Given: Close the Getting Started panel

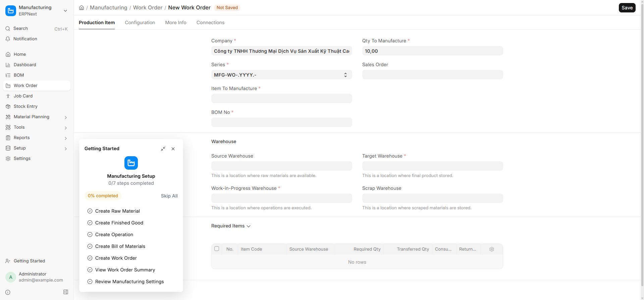Looking at the screenshot, I should pyautogui.click(x=173, y=149).
